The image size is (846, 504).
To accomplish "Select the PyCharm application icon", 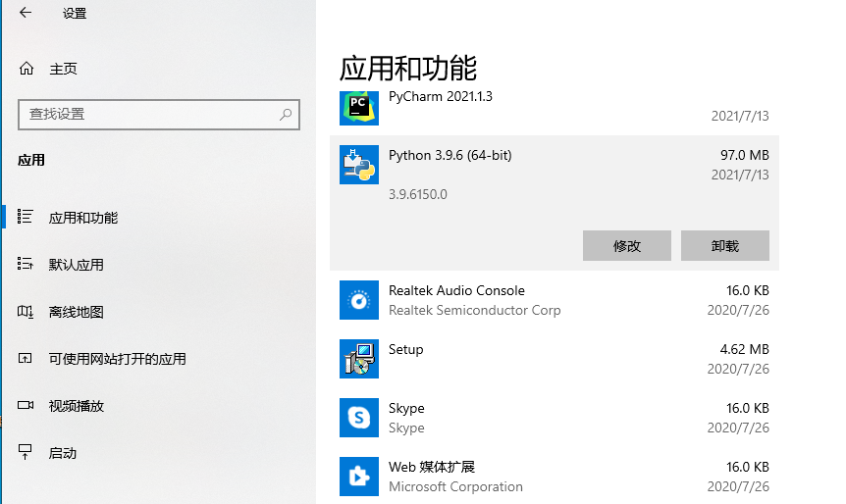I will [x=359, y=108].
